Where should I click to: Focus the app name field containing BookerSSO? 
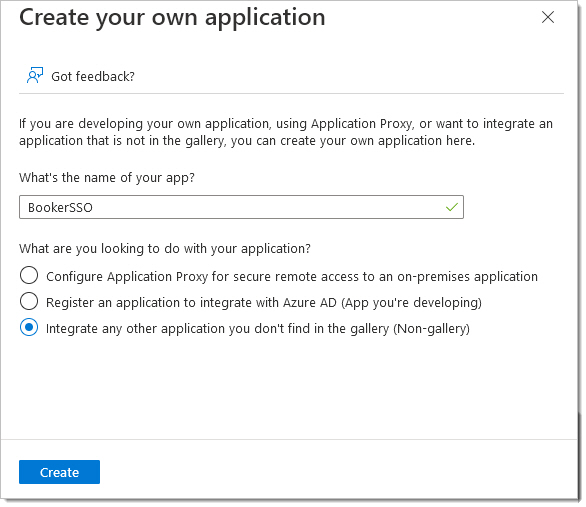(241, 207)
